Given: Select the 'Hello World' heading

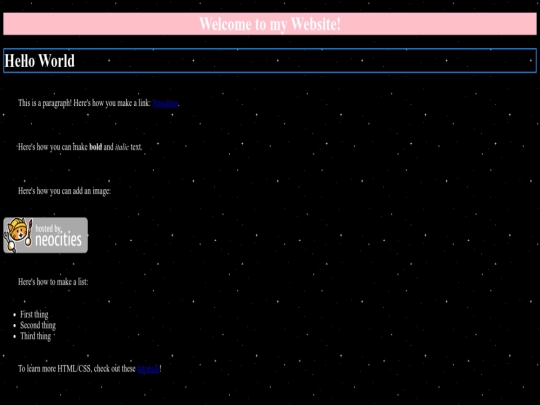Looking at the screenshot, I should [x=270, y=61].
